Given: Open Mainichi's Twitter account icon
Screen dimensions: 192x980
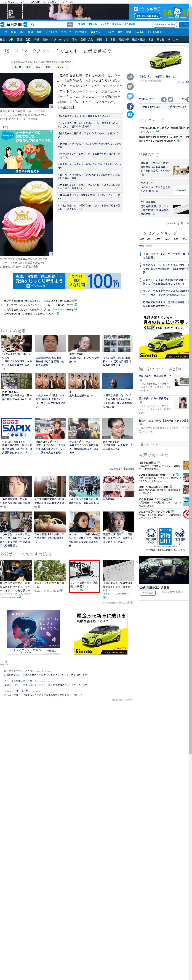Looking at the screenshot, I should (x=170, y=99).
